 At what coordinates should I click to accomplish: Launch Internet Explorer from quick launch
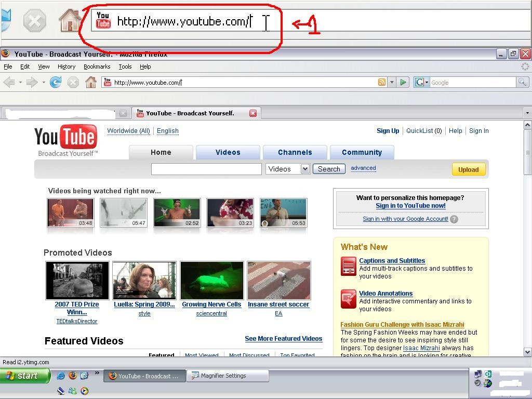[61, 376]
